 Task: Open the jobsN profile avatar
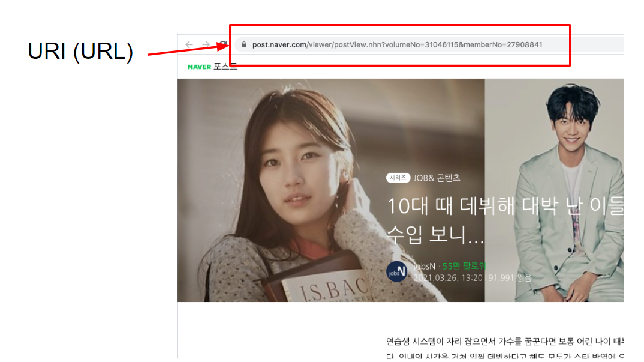396,271
